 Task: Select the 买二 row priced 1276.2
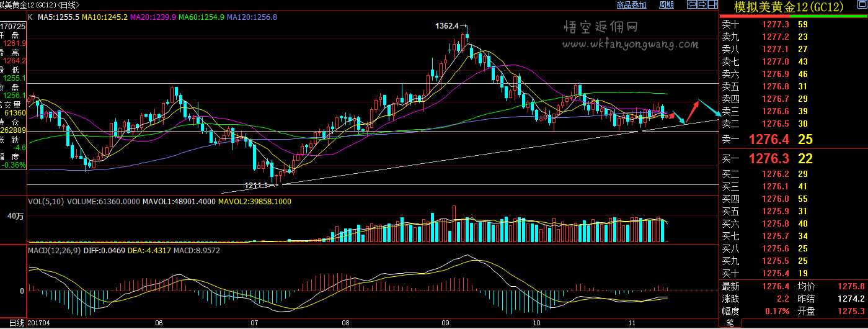tap(793, 174)
